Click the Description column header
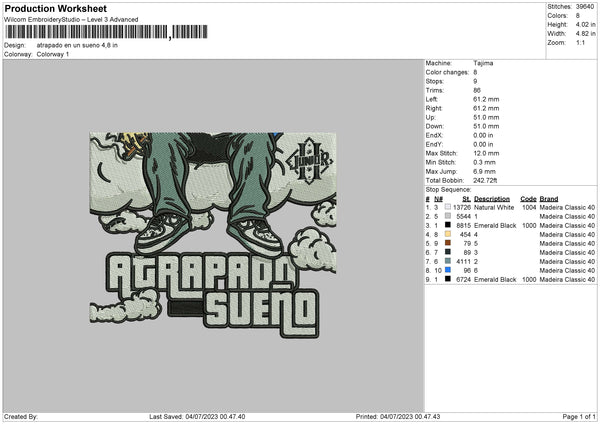This screenshot has height=424, width=600. [x=492, y=199]
